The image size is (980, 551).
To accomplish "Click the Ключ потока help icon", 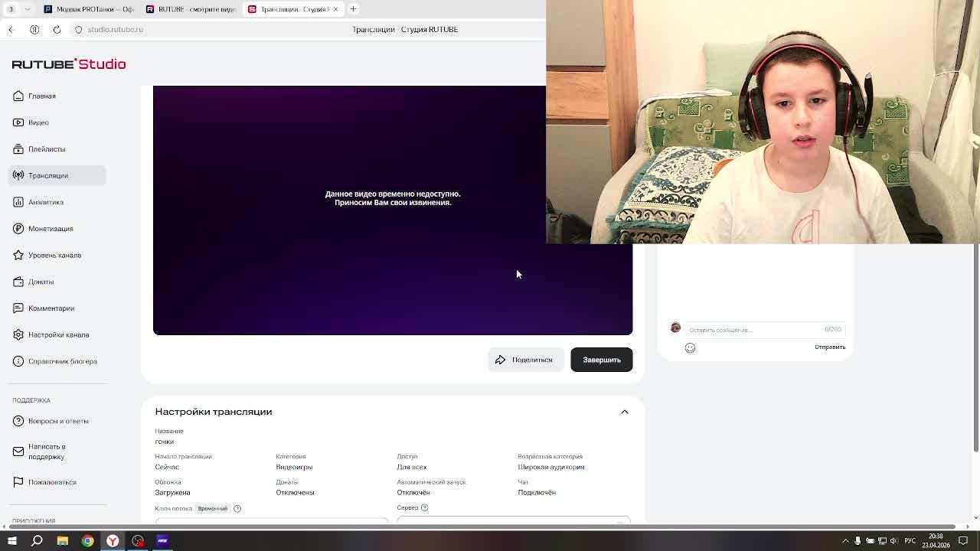I will 237,508.
